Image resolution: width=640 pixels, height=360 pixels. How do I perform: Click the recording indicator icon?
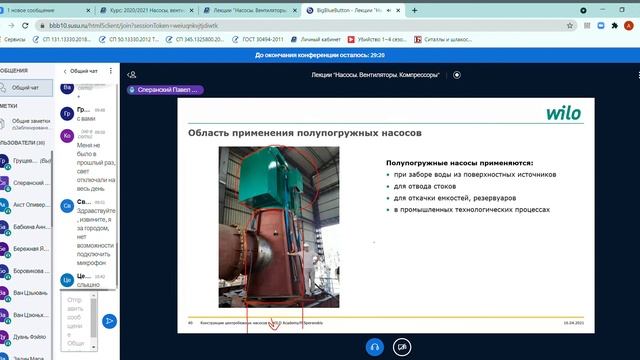(x=457, y=75)
